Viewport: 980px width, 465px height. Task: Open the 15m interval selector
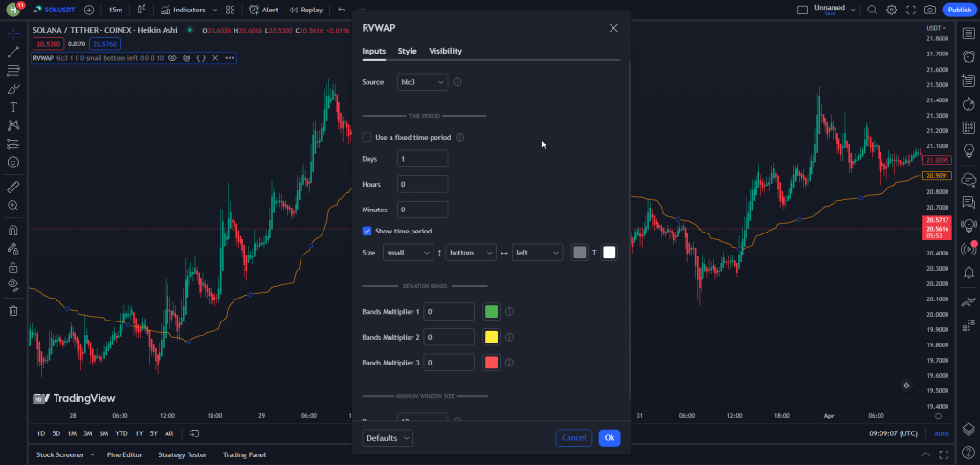tap(115, 10)
